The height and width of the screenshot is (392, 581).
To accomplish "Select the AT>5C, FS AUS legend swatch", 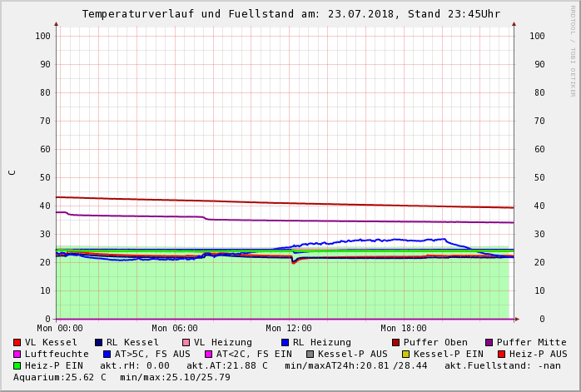I will [x=107, y=355].
